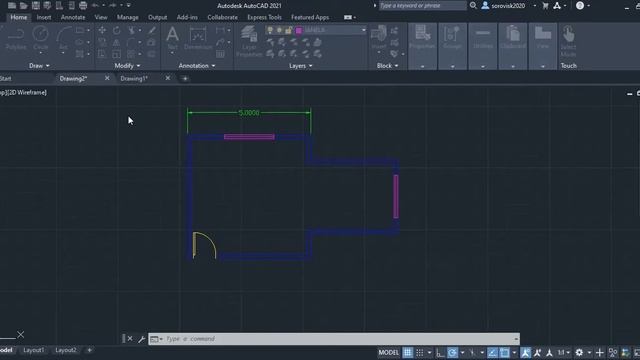Click the Open file quick-access icon

click(24, 5)
